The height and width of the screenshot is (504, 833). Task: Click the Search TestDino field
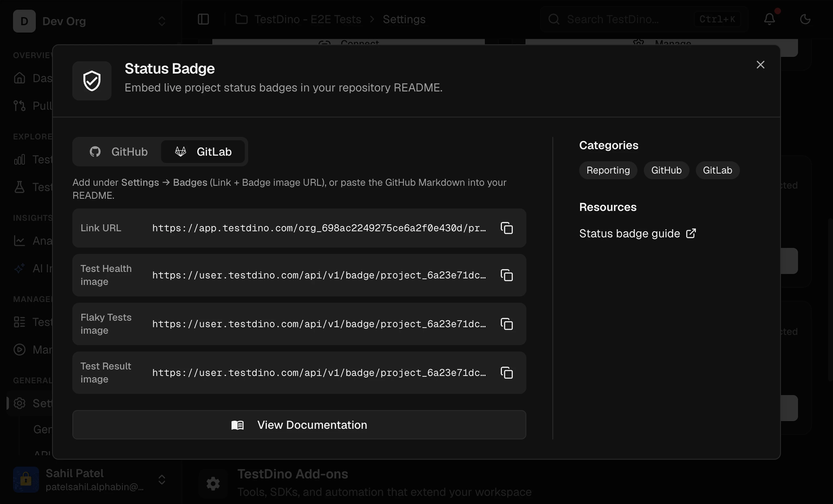[644, 19]
